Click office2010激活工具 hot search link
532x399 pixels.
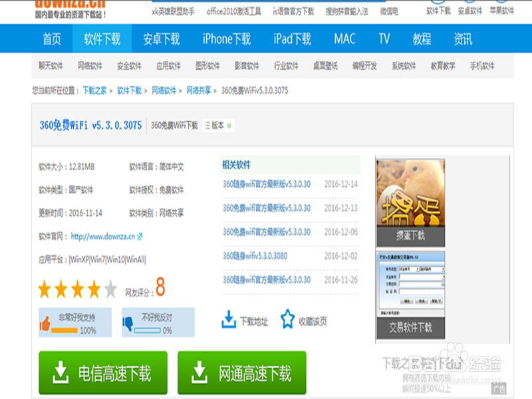point(234,11)
